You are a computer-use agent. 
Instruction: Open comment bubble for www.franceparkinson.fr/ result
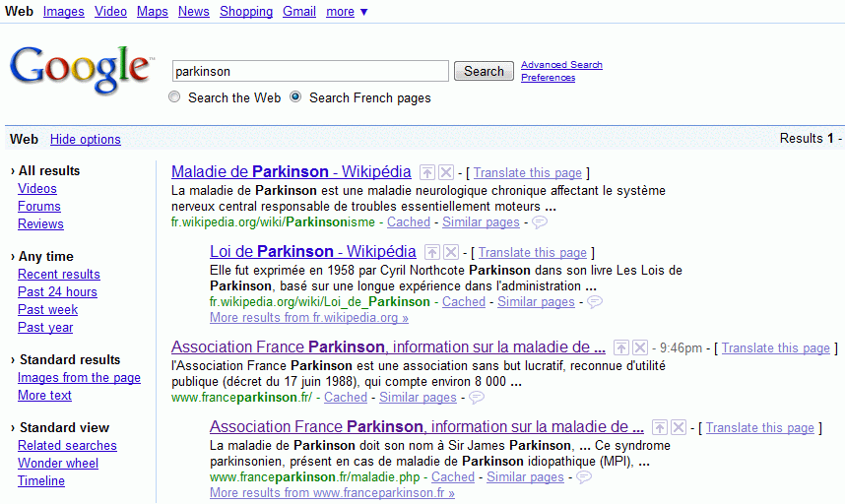477,398
